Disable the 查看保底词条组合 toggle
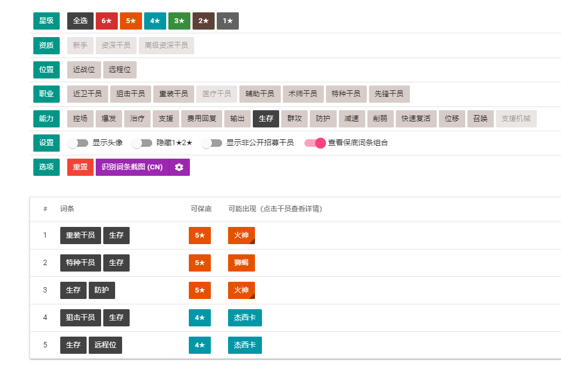 click(x=315, y=143)
